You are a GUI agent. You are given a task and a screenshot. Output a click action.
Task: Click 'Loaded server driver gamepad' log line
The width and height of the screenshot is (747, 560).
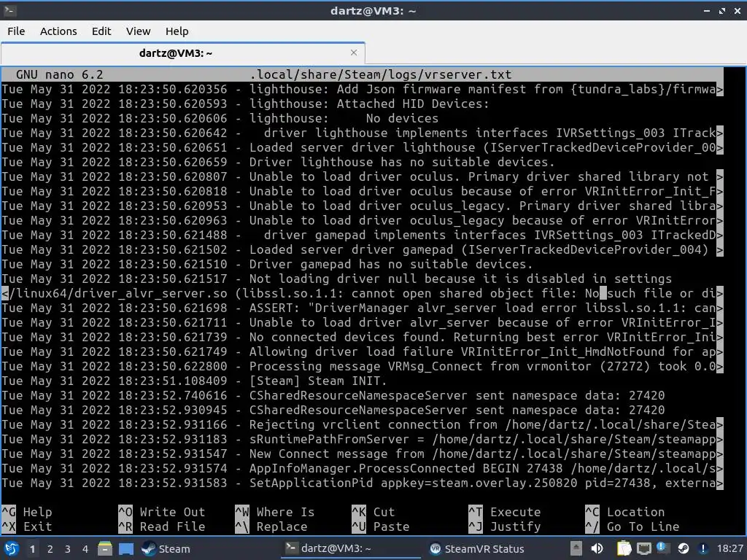pos(362,249)
